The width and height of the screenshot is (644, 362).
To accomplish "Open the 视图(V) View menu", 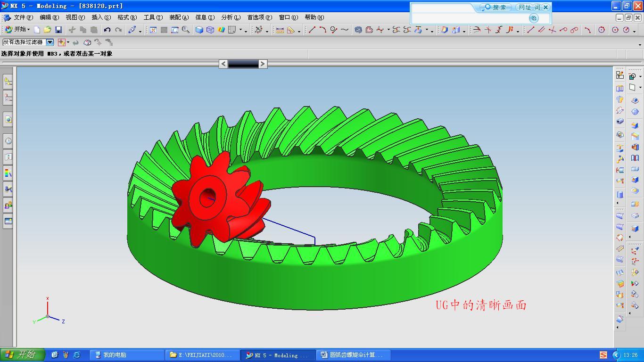I will (75, 17).
